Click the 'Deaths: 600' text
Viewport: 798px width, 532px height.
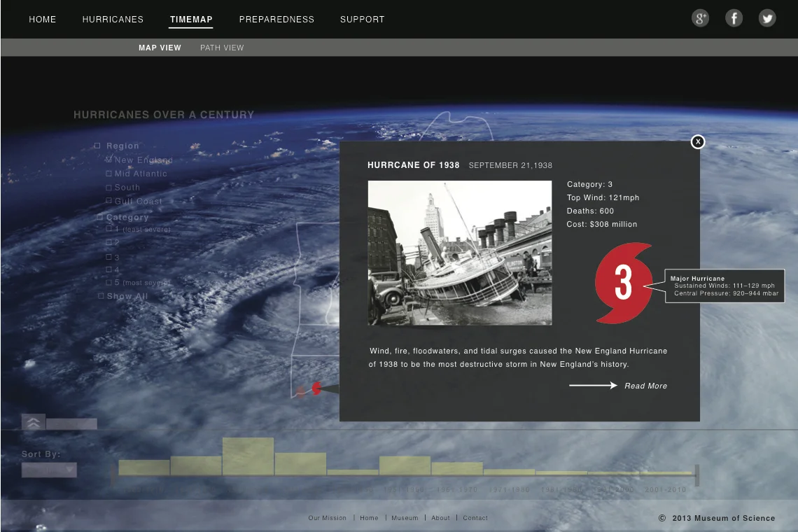pyautogui.click(x=590, y=211)
